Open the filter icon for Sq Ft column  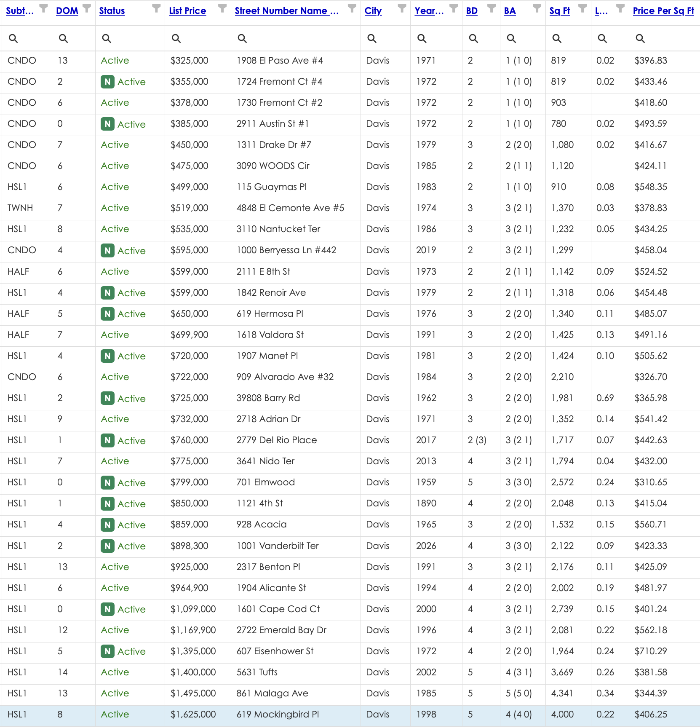[582, 8]
